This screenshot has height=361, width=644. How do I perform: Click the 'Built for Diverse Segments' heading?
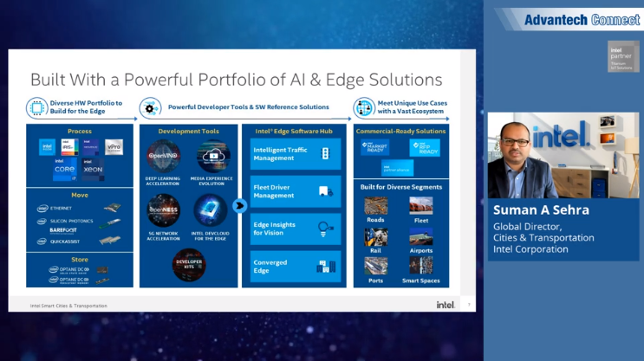click(x=401, y=187)
